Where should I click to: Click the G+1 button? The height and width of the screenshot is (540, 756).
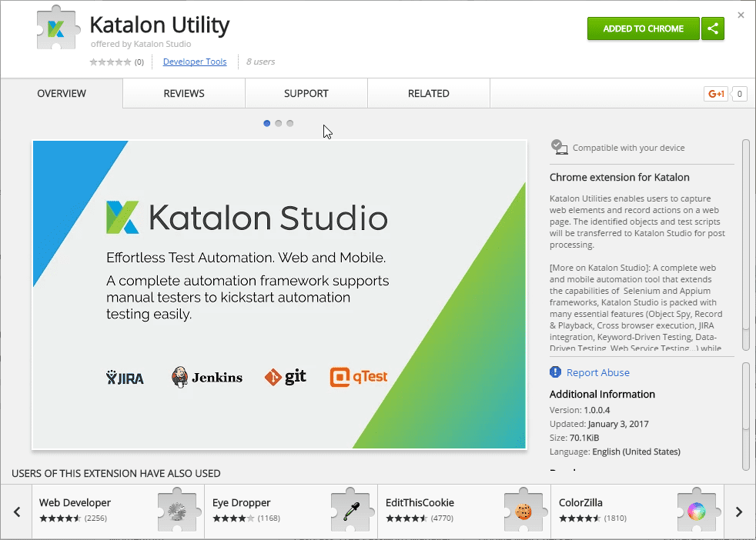[716, 94]
